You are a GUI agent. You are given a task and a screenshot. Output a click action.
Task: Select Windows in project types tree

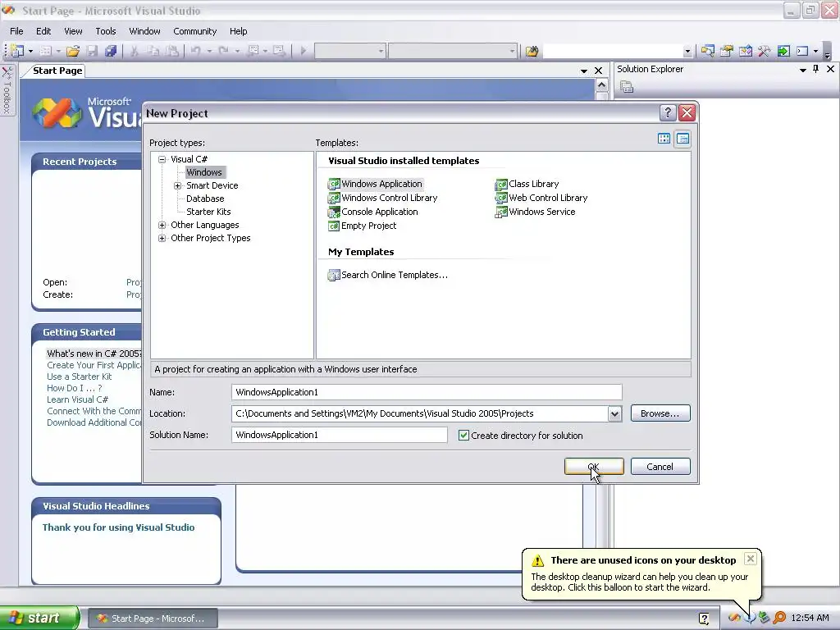pos(204,172)
